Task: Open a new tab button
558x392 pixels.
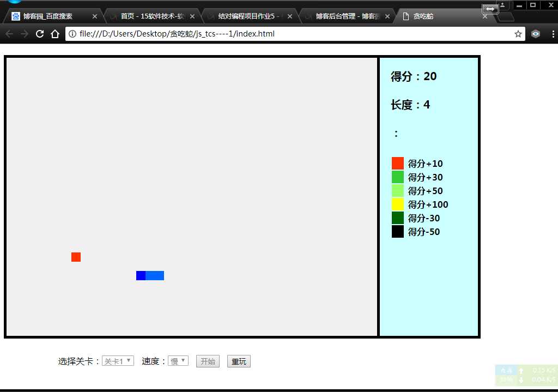Action: point(505,17)
